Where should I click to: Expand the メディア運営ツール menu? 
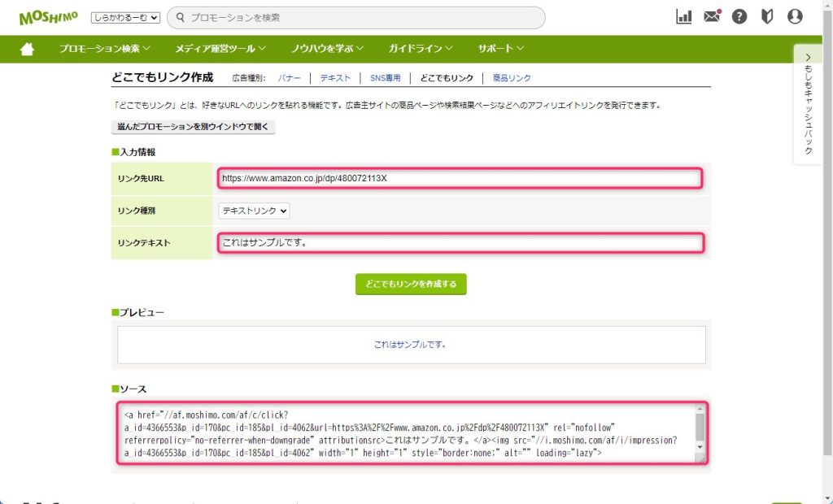220,49
